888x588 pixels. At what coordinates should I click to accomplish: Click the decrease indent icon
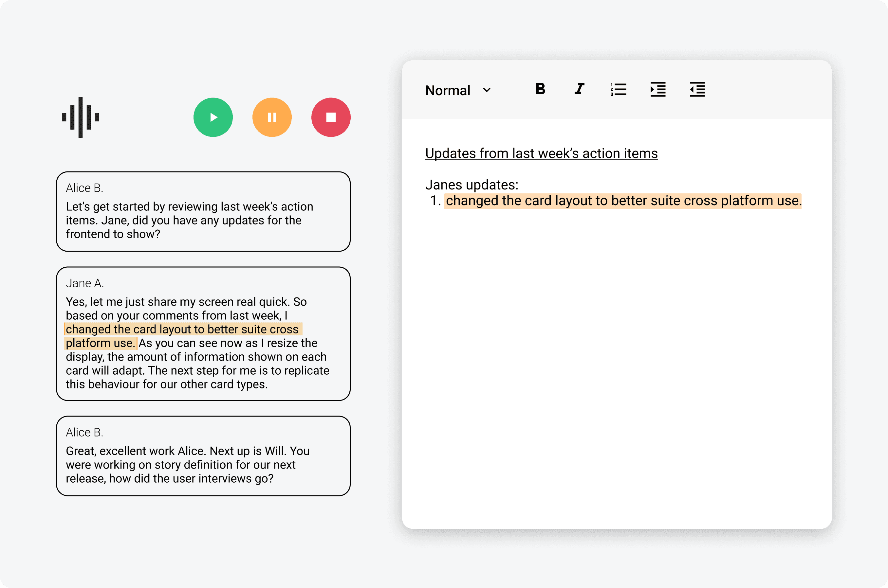click(x=697, y=89)
